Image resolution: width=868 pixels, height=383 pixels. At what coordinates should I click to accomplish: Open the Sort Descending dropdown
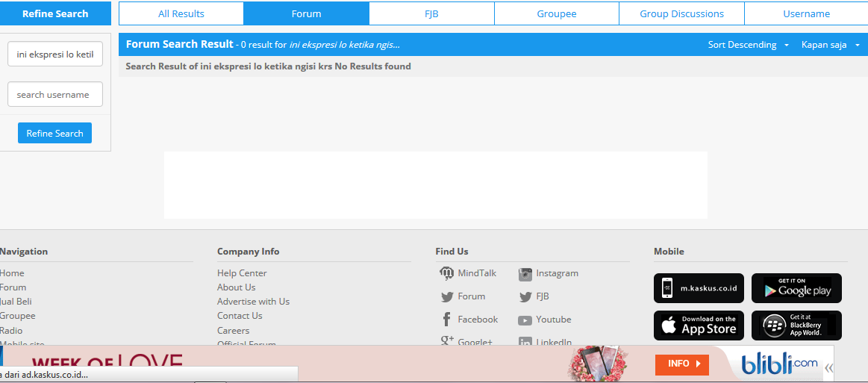point(749,45)
